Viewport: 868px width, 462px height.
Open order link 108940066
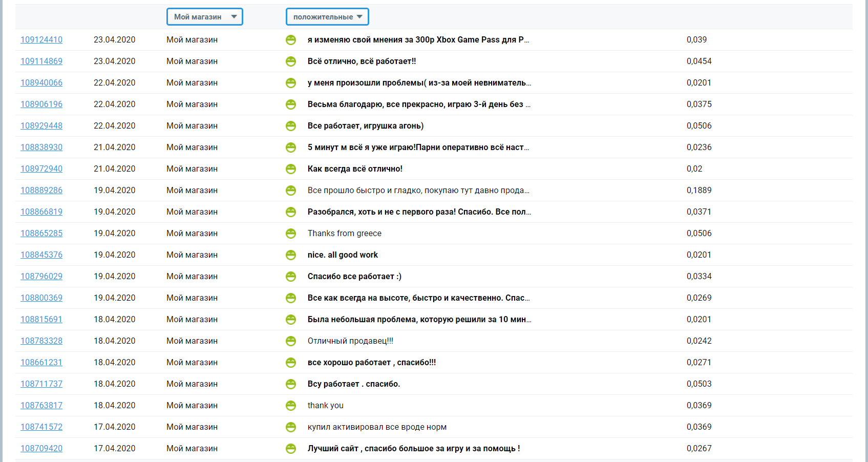pyautogui.click(x=41, y=83)
